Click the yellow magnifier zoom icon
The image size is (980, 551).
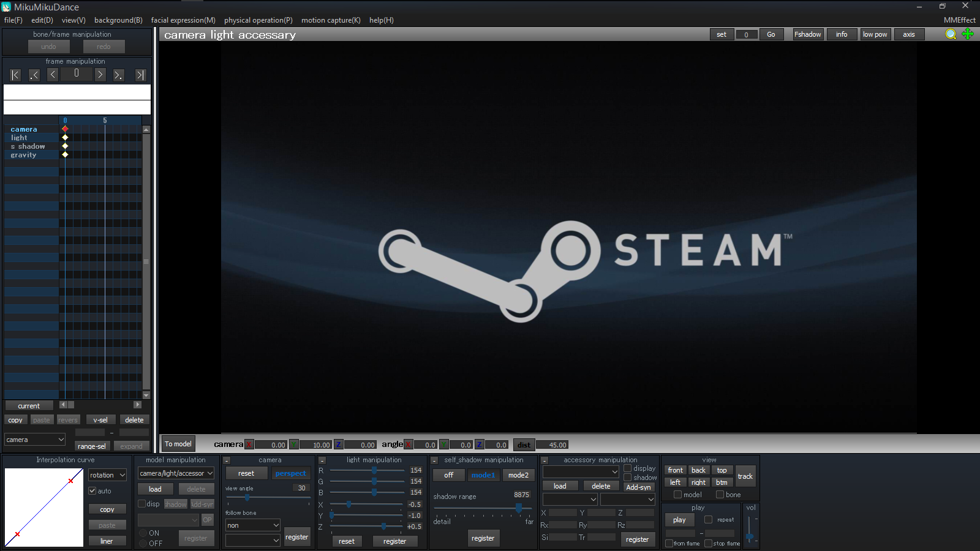point(951,34)
